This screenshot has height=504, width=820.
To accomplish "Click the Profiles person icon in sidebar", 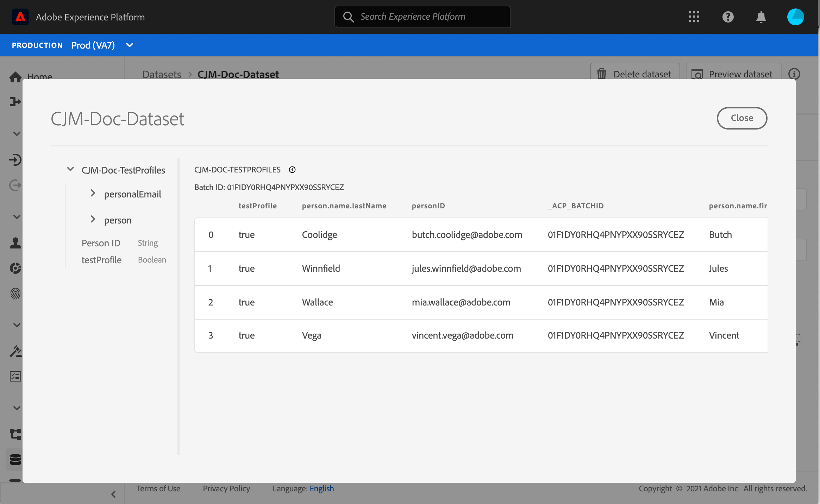I will pos(15,243).
